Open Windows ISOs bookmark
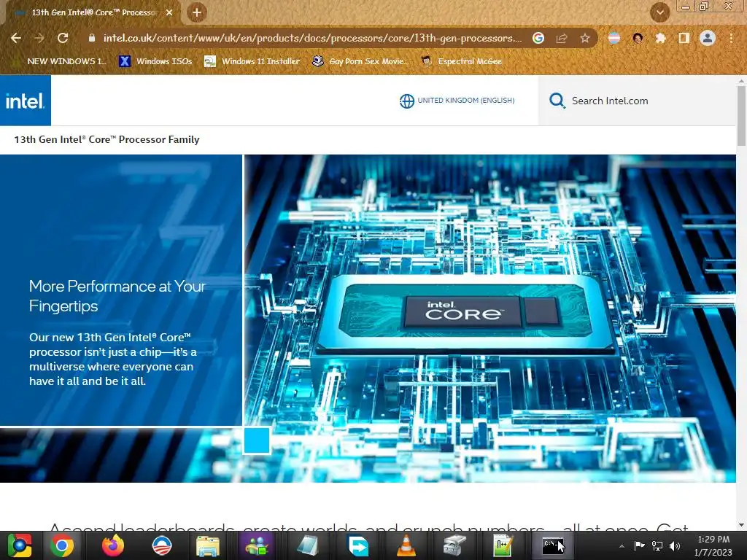The image size is (747, 560). (156, 61)
